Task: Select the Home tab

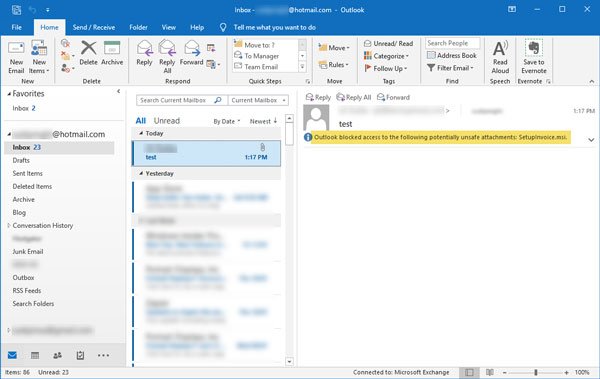Action: [x=49, y=27]
